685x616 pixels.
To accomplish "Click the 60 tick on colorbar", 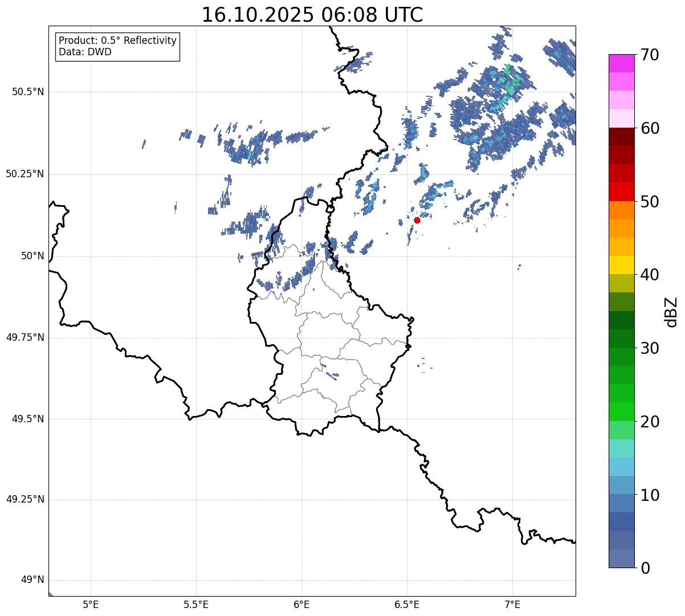I will point(649,128).
